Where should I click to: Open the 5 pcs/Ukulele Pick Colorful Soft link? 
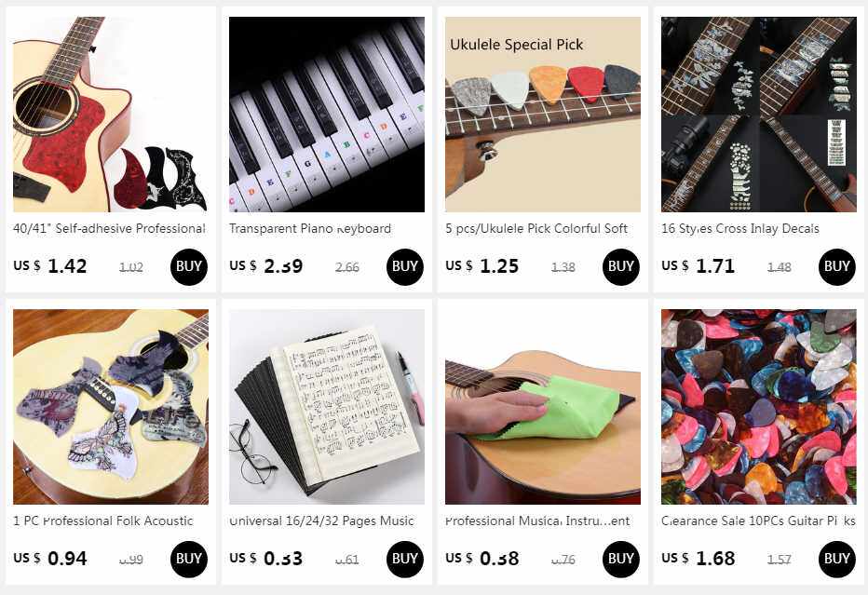(x=536, y=228)
